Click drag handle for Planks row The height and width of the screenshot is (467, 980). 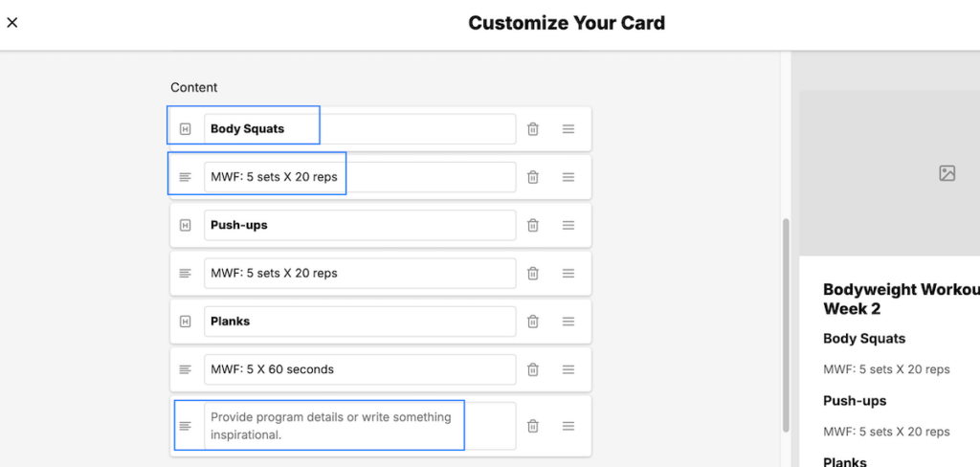pos(568,321)
